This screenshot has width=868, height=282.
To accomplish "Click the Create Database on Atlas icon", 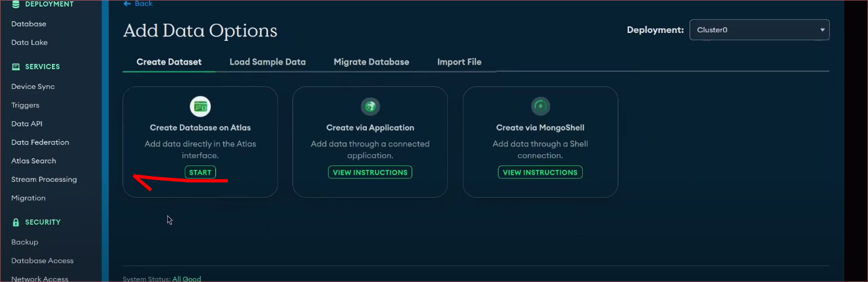I will 200,106.
